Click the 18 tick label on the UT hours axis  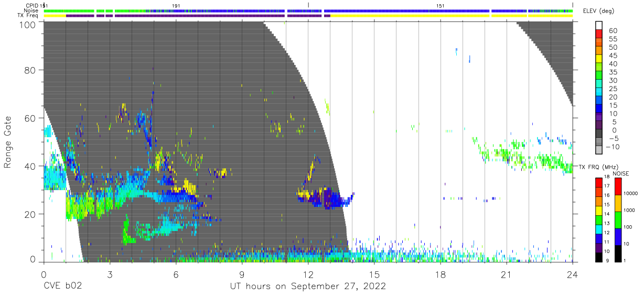coord(441,274)
